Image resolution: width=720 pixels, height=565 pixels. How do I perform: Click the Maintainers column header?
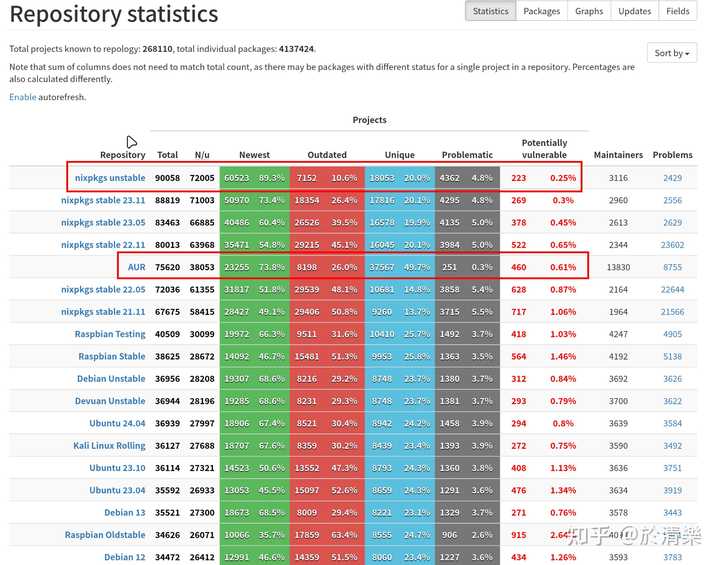[618, 155]
